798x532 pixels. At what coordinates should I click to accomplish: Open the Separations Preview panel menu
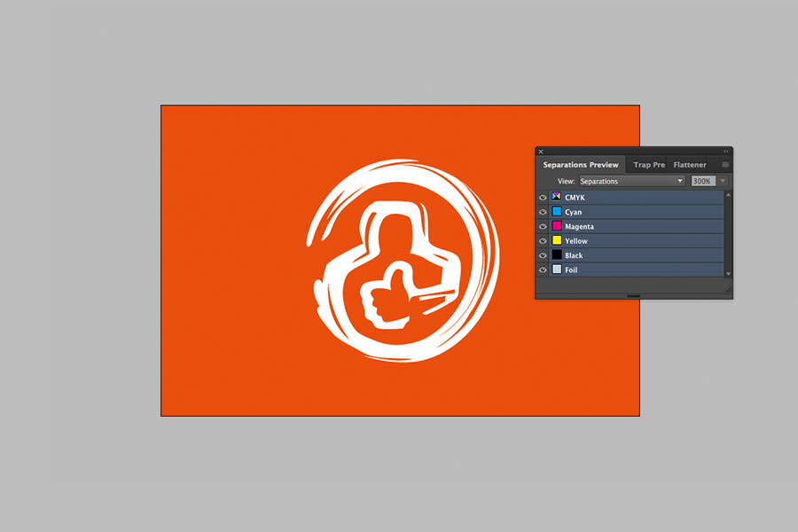point(724,164)
